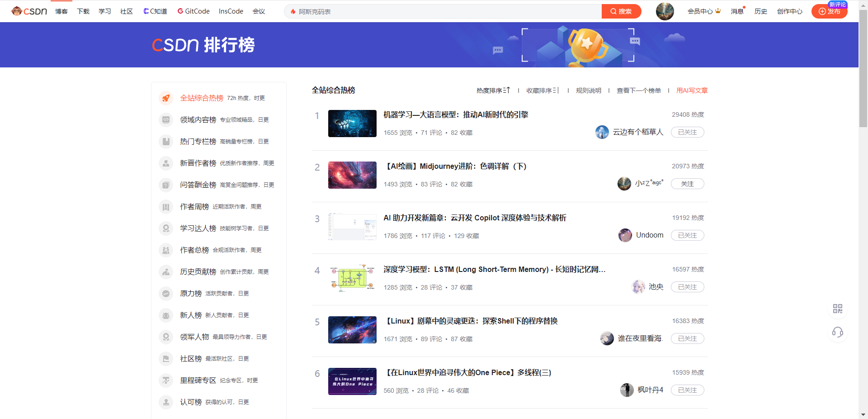
Task: Toggle 已关注 for author Undoom
Action: click(x=687, y=235)
